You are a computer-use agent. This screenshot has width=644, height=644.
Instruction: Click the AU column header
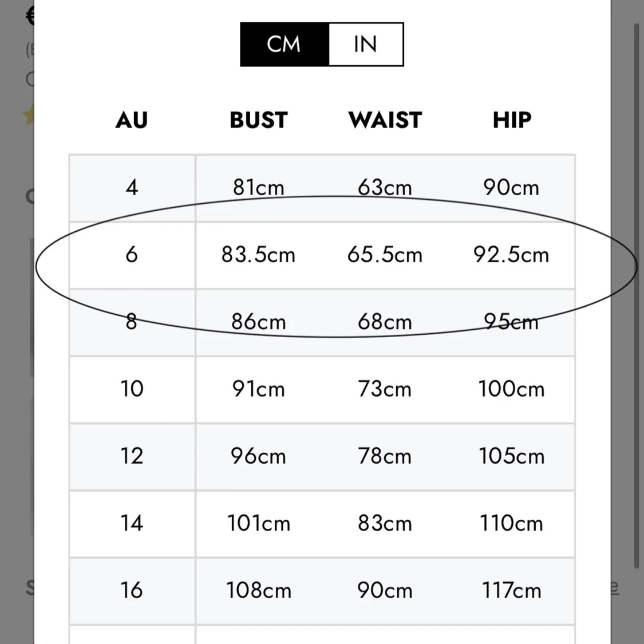(x=132, y=120)
